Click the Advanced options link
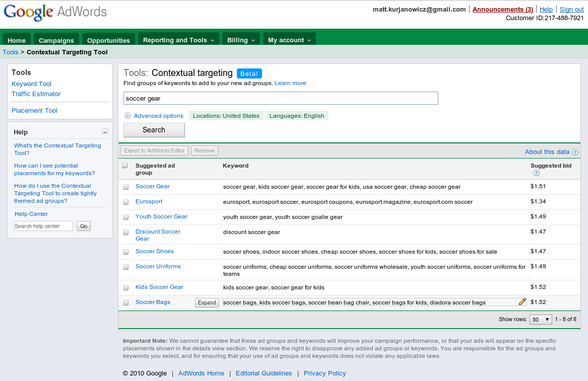The image size is (588, 381). click(159, 116)
